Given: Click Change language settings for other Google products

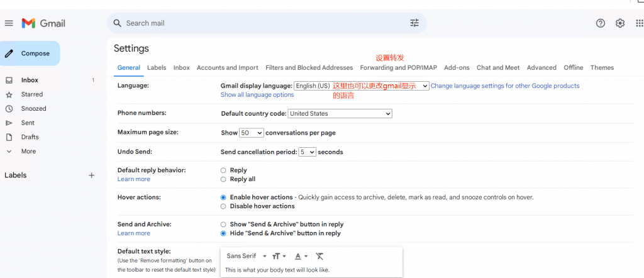Looking at the screenshot, I should [x=505, y=86].
